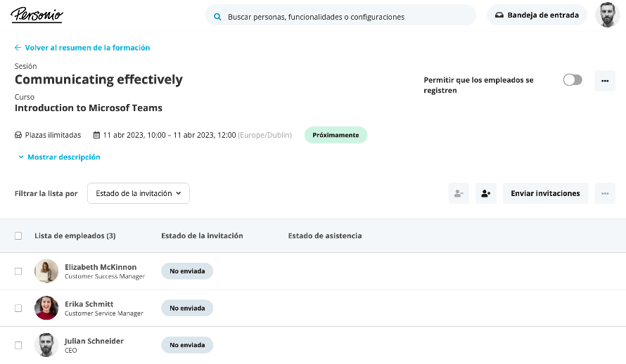The width and height of the screenshot is (626, 364).
Task: Select all employees via header checkbox
Action: point(18,235)
